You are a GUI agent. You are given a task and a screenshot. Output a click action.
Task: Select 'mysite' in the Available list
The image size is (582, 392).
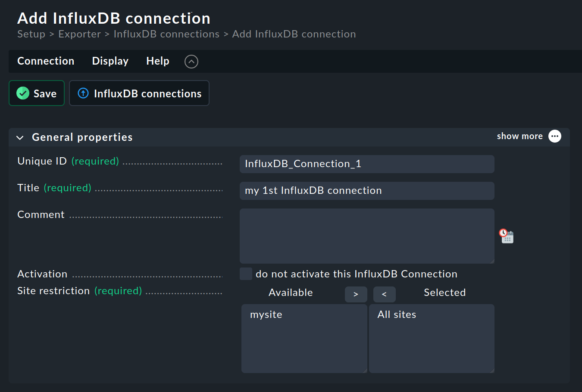[x=266, y=314]
